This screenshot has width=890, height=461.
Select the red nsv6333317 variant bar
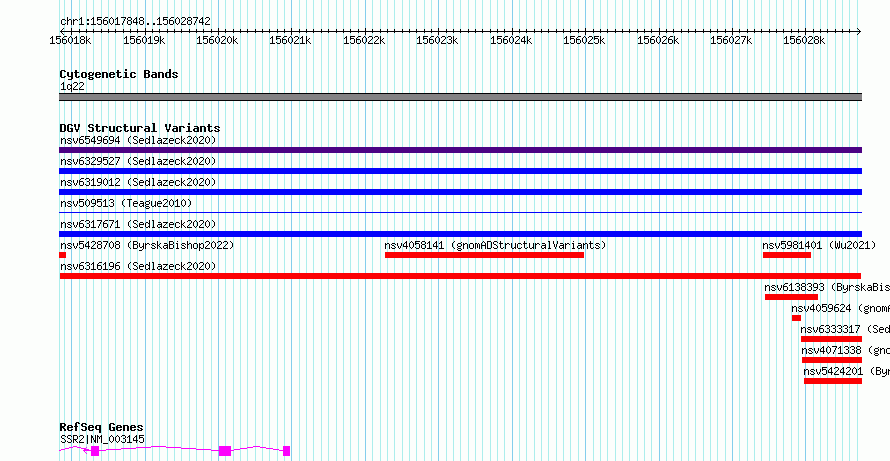(832, 339)
